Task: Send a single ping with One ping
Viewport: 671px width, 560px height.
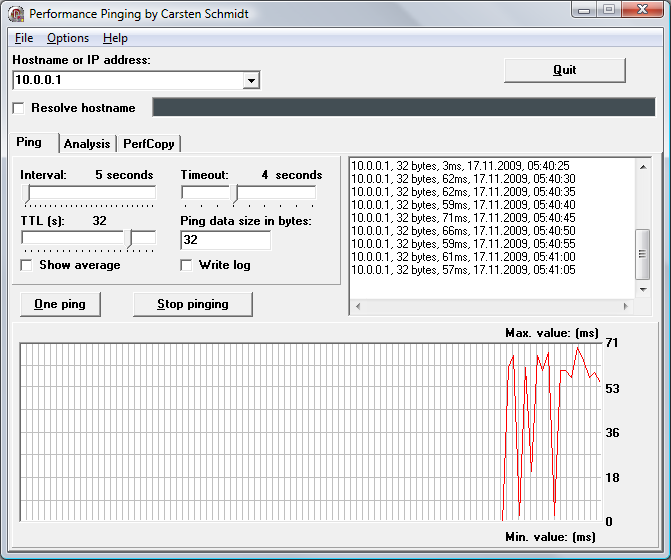Action: click(60, 304)
